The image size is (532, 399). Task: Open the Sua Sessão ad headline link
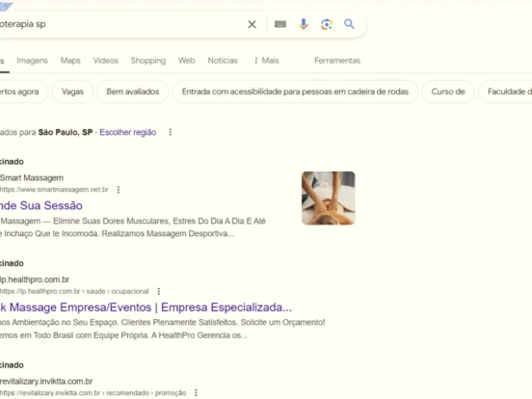(41, 205)
